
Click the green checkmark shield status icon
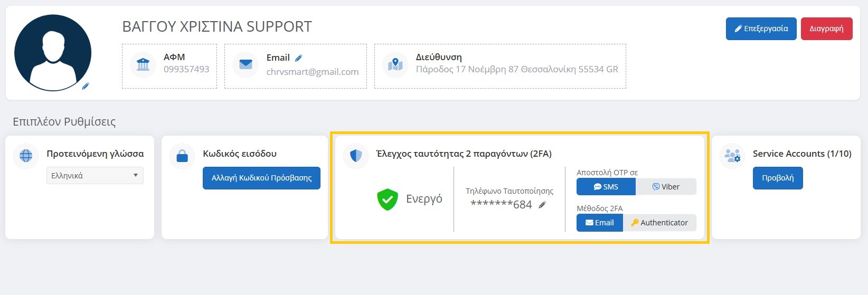(x=388, y=199)
